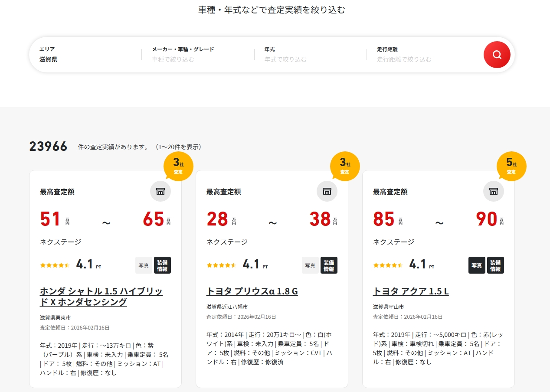The height and width of the screenshot is (392, 550).
Task: Open トヨタ プリウスα 1.8 G listing
Action: pos(252,291)
